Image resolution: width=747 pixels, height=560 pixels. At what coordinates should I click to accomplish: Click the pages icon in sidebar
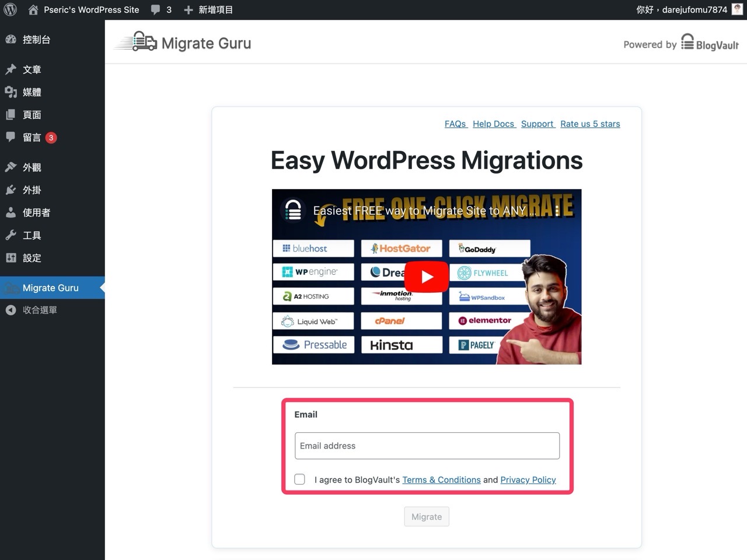coord(11,115)
